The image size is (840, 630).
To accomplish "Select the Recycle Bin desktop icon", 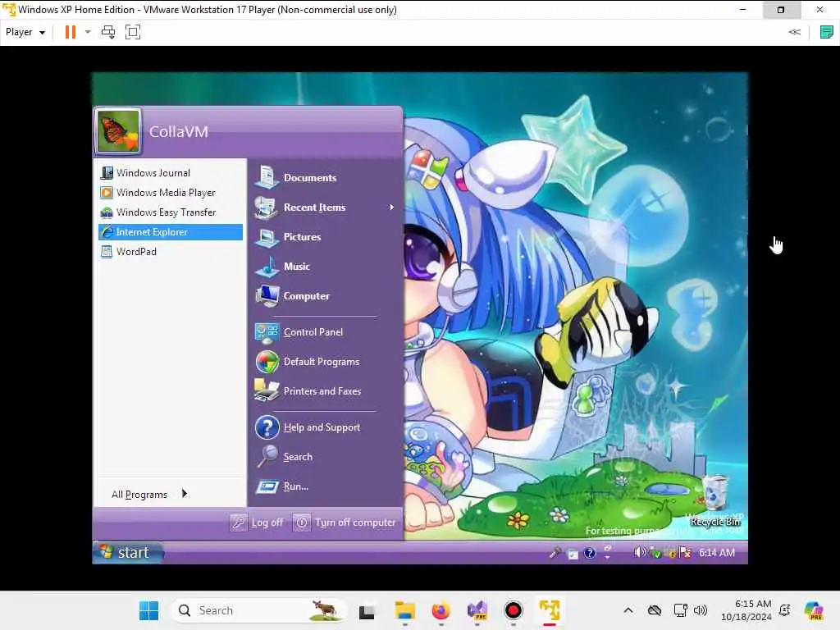I will [x=714, y=500].
